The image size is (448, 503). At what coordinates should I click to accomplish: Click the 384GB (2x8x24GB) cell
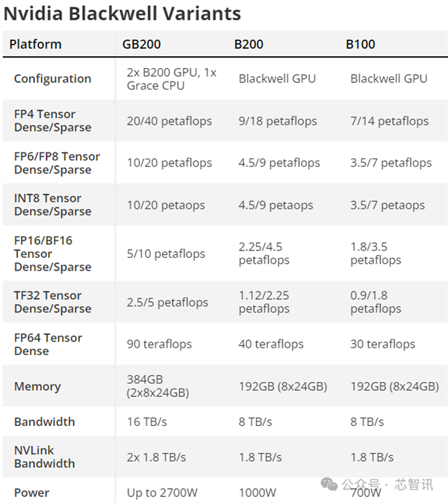(x=158, y=386)
